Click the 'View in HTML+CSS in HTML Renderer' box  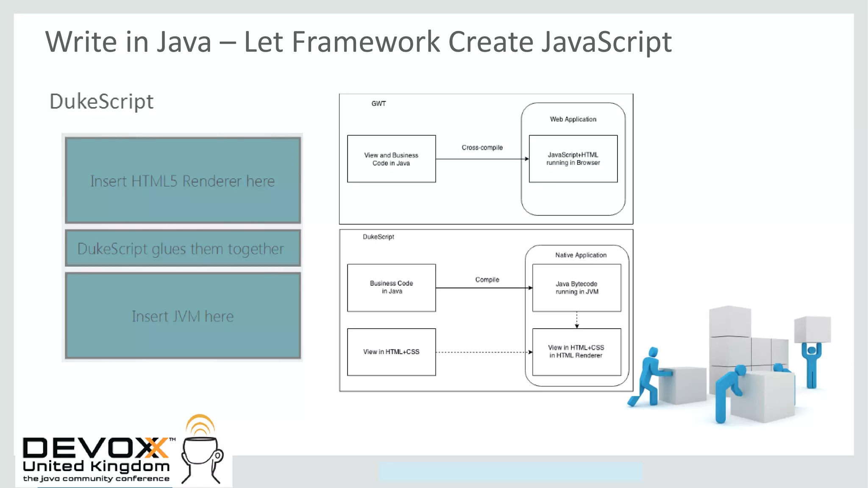576,352
